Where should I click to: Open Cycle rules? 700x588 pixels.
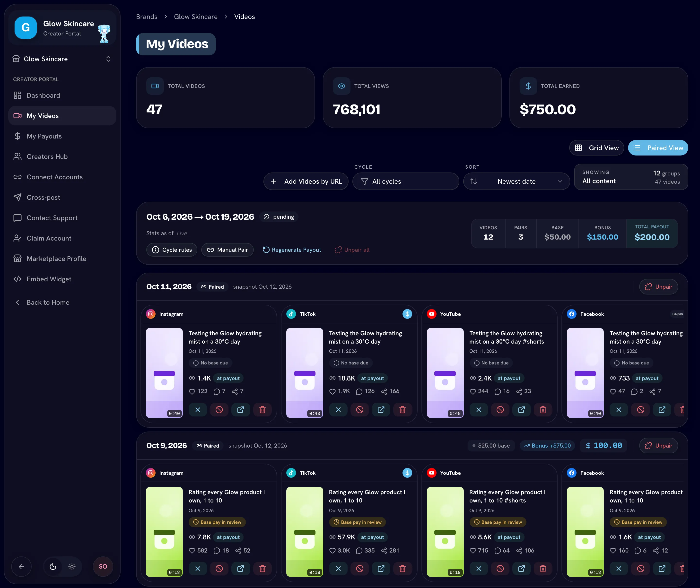172,250
